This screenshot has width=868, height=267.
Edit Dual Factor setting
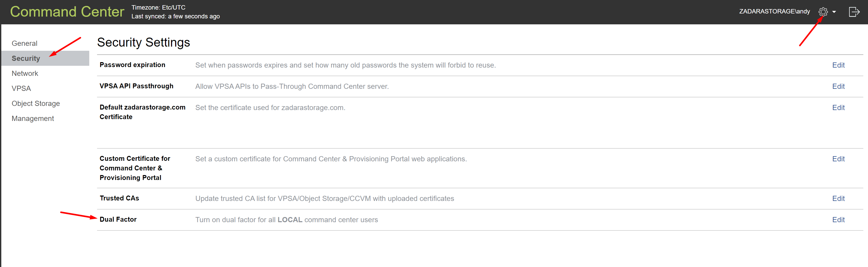click(838, 220)
